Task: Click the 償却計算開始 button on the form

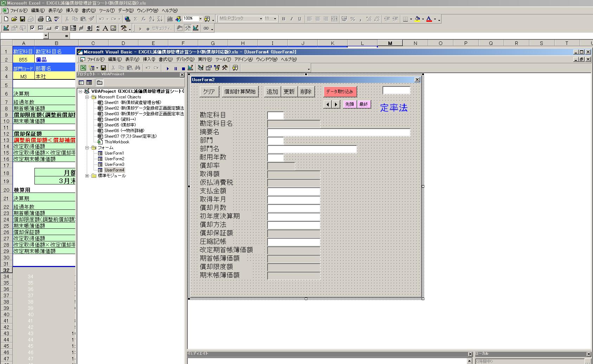Action: (x=240, y=92)
